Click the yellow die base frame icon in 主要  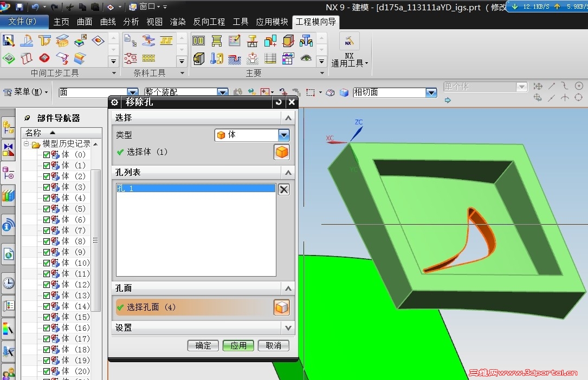(x=216, y=40)
